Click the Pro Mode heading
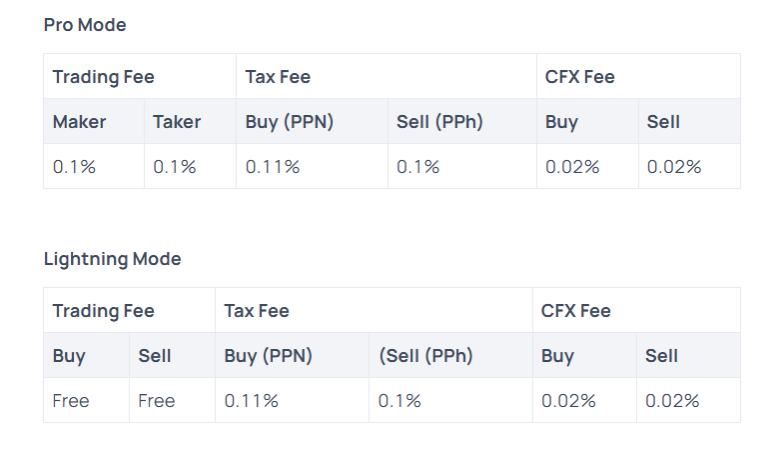The height and width of the screenshot is (466, 782). click(85, 25)
